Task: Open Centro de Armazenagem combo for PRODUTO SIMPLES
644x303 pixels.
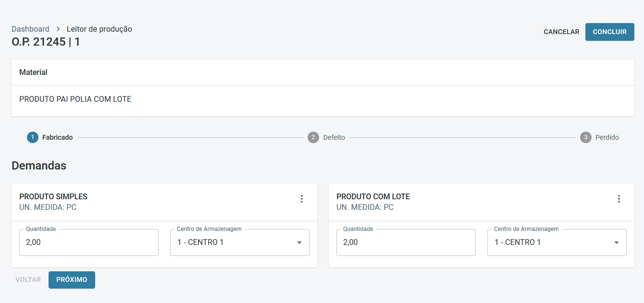Action: 233,242
